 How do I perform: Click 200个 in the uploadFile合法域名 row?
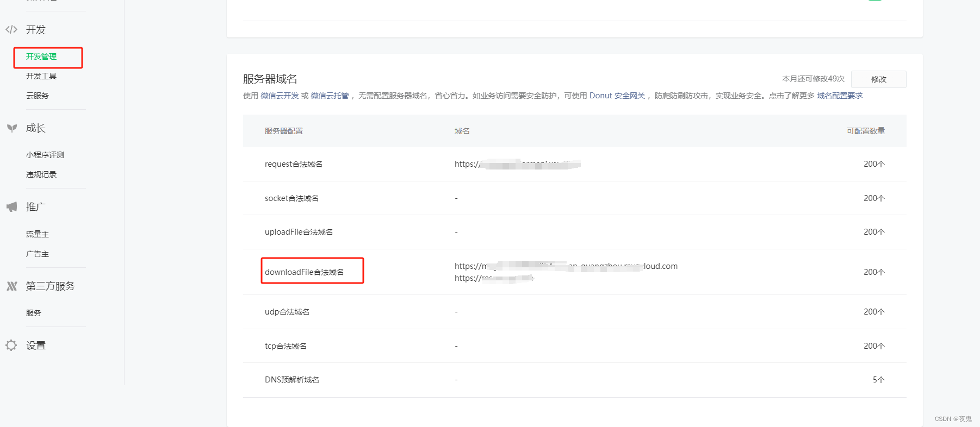point(874,232)
